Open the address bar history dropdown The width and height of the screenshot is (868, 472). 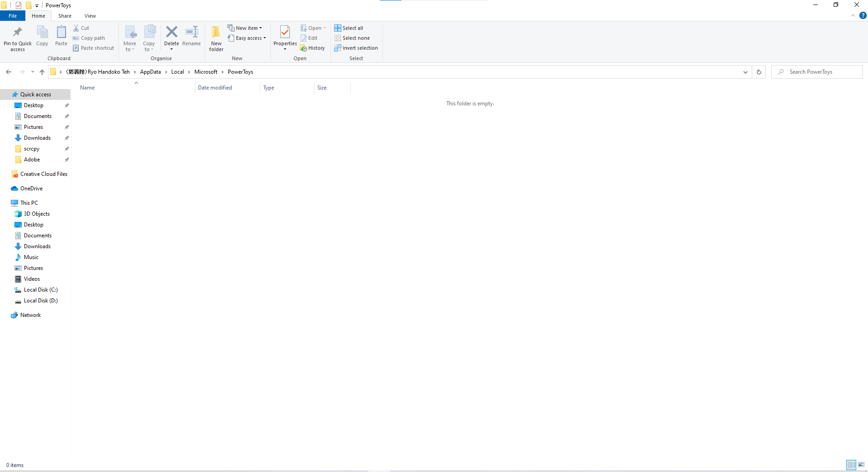(745, 72)
